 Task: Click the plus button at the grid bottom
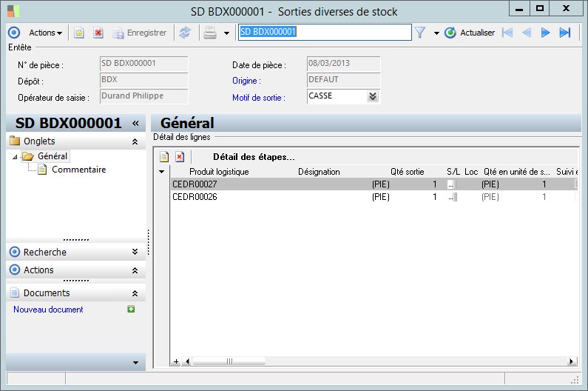[176, 361]
